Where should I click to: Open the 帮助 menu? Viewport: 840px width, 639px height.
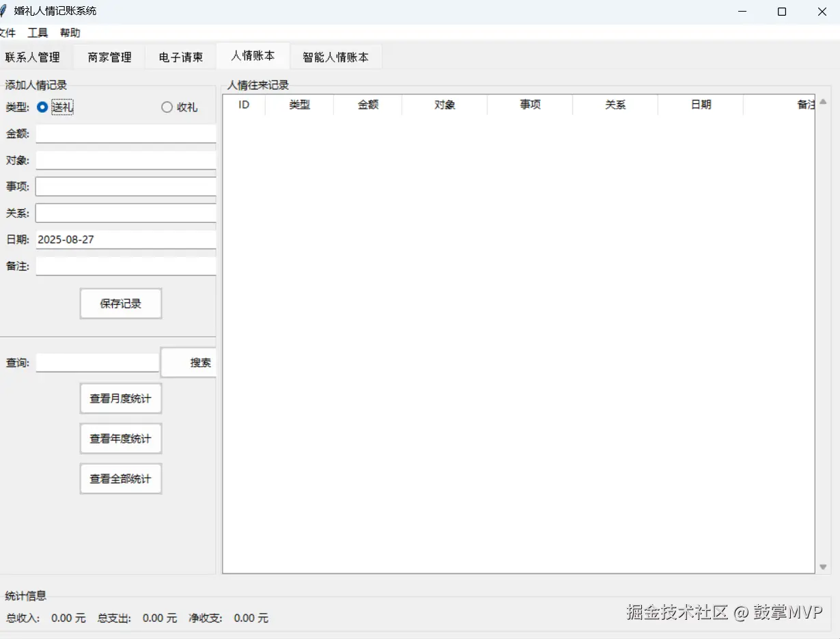tap(70, 33)
